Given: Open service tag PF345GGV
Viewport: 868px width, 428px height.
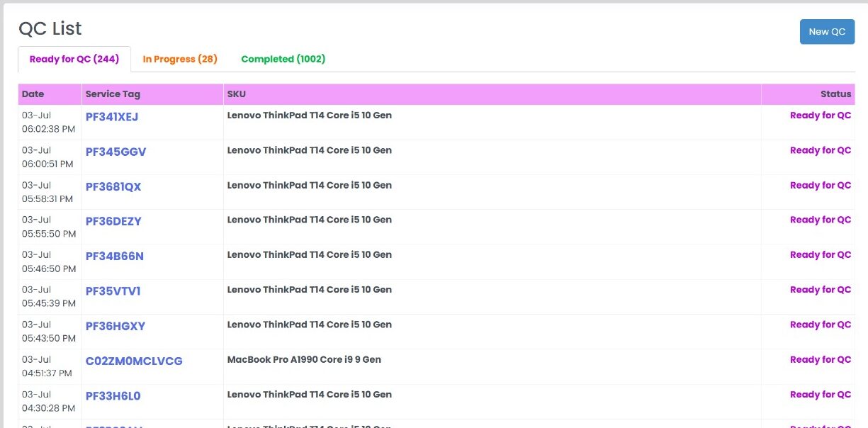Looking at the screenshot, I should (x=115, y=152).
